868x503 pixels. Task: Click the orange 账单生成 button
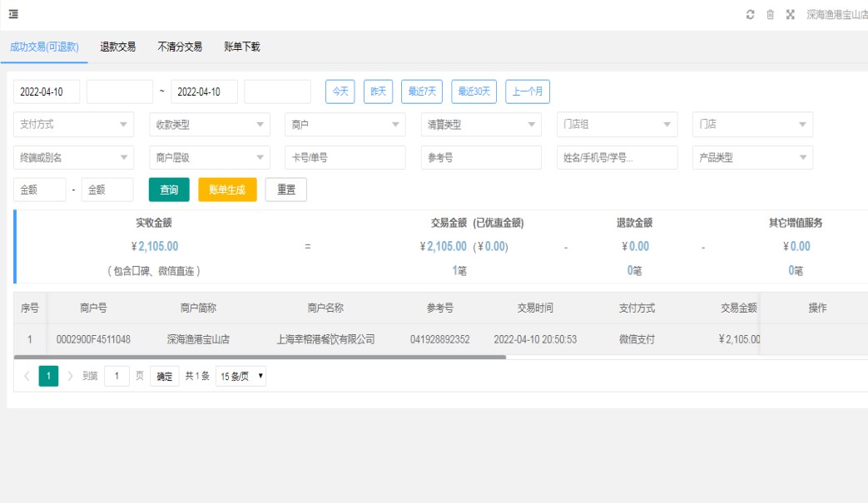click(227, 190)
